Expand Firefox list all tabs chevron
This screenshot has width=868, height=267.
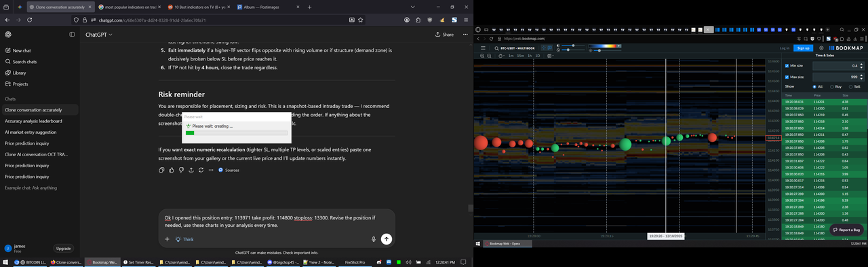click(412, 7)
